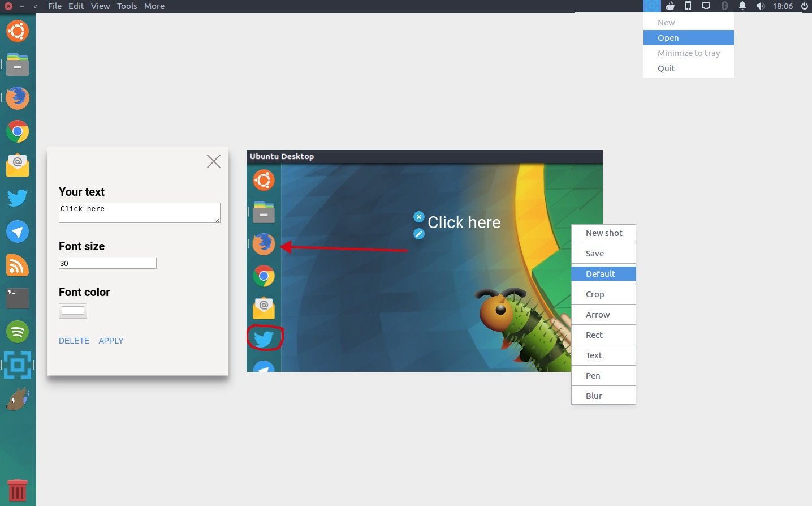Click the RSS feed reader dock icon
The image size is (812, 506).
coord(18,265)
